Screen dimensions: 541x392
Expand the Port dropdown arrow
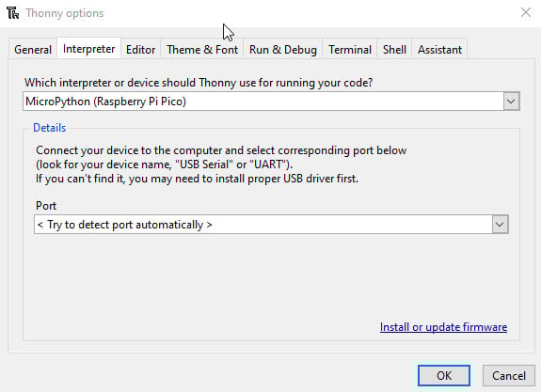coord(500,225)
